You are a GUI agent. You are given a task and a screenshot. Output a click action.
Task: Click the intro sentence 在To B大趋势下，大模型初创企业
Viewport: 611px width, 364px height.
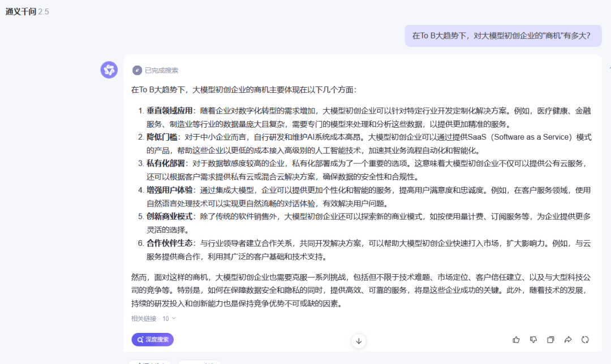point(243,90)
